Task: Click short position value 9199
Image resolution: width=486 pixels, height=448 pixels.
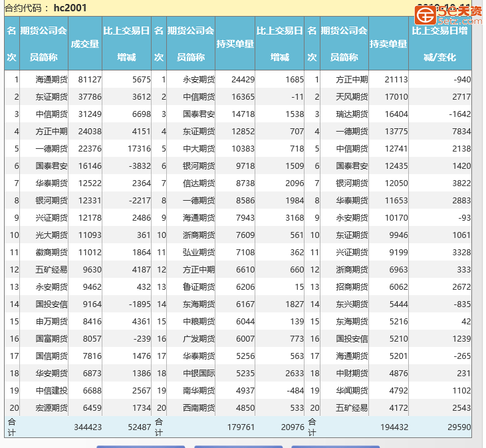Action: tap(399, 253)
